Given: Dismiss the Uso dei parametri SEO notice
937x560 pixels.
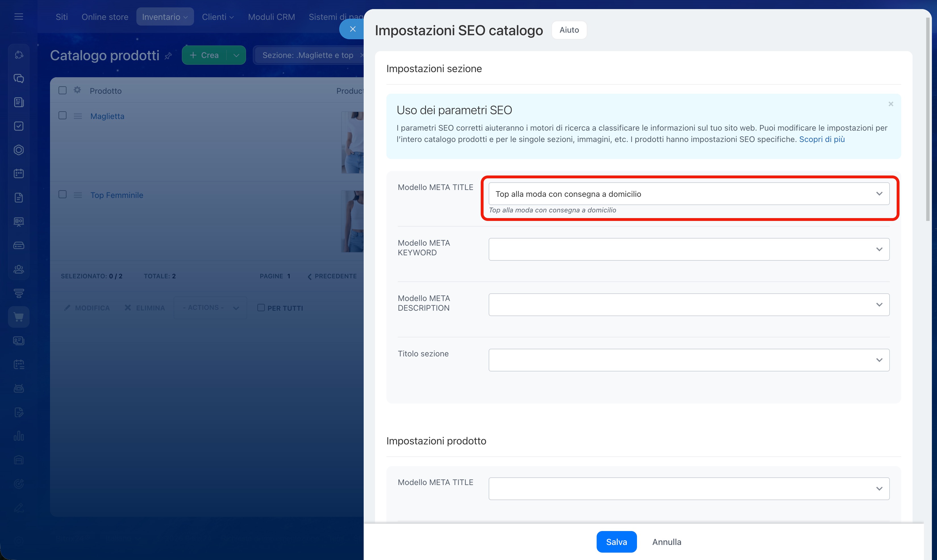Looking at the screenshot, I should (x=891, y=104).
